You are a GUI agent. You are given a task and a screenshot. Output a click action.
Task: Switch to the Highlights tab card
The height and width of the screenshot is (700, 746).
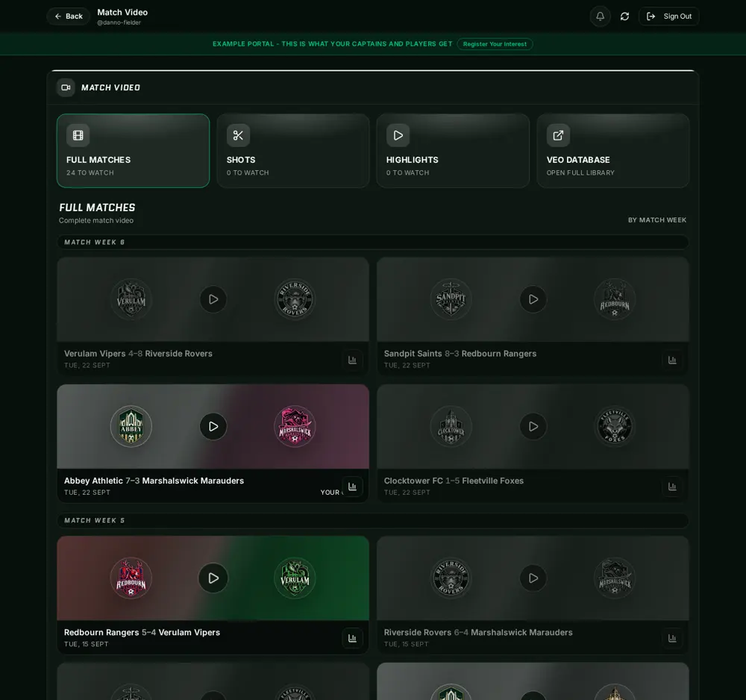(x=453, y=151)
